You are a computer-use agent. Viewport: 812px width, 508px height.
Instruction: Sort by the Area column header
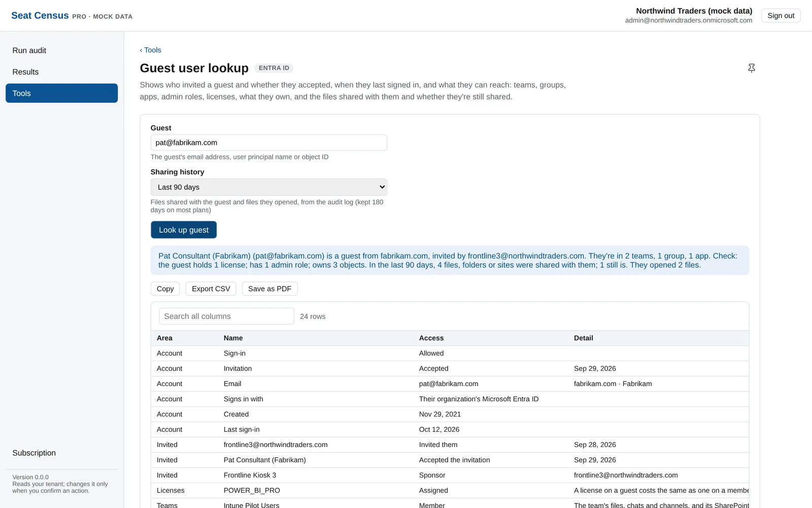(x=164, y=338)
